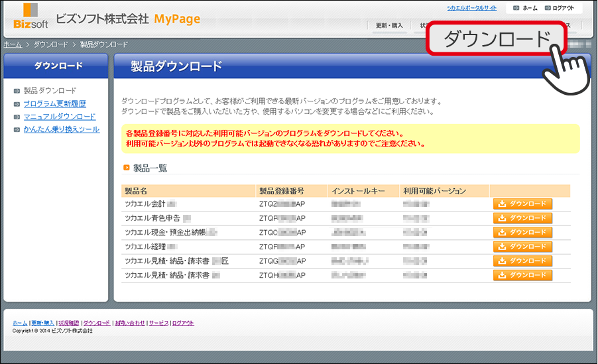Select 製品ダウンロード in the sidebar
The image size is (598, 364).
(x=50, y=91)
